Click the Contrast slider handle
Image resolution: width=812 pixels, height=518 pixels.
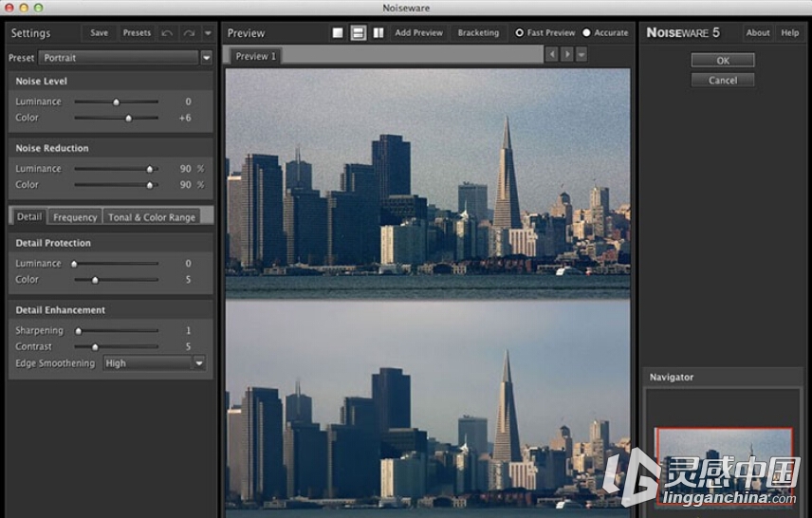pos(95,347)
